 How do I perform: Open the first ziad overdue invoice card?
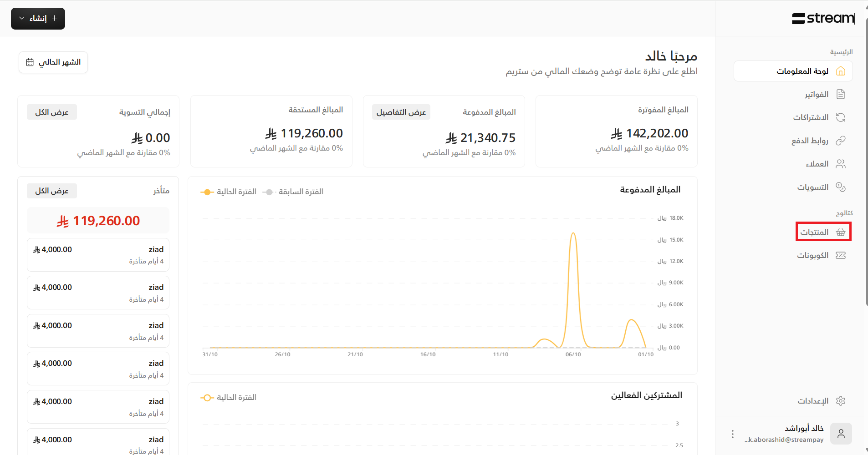tap(98, 255)
